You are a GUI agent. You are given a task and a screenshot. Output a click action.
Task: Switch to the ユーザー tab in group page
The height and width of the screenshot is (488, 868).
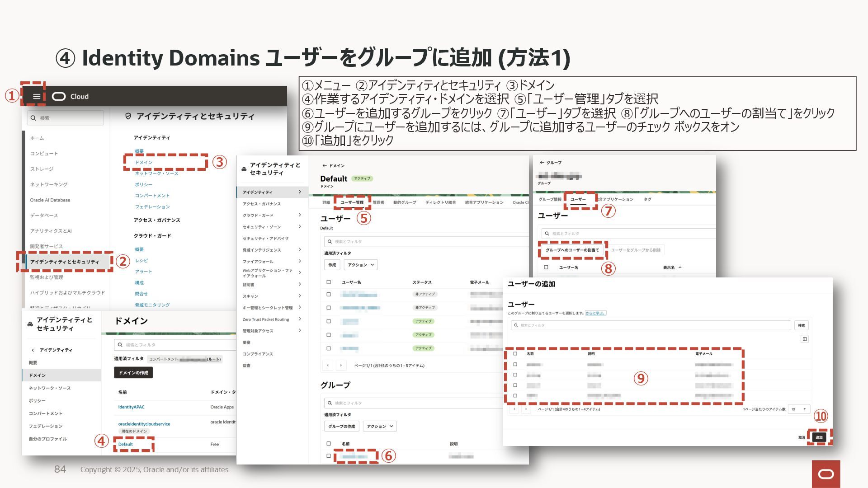pyautogui.click(x=578, y=199)
